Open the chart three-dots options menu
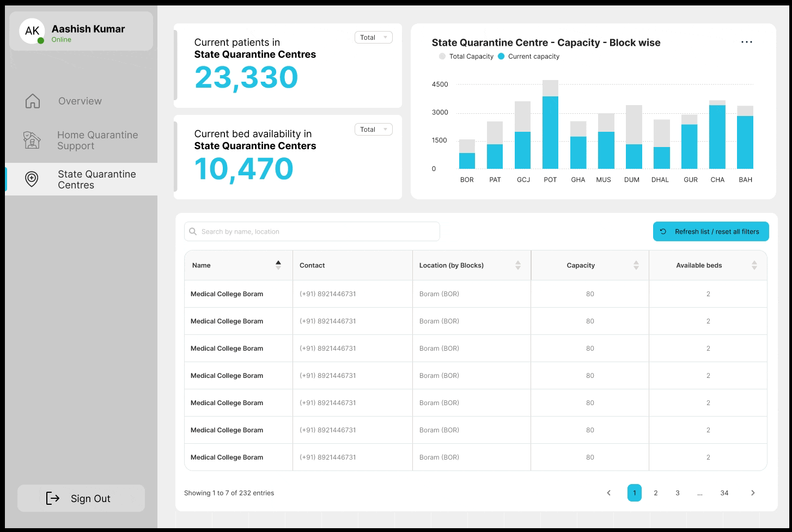The image size is (792, 532). click(x=746, y=42)
